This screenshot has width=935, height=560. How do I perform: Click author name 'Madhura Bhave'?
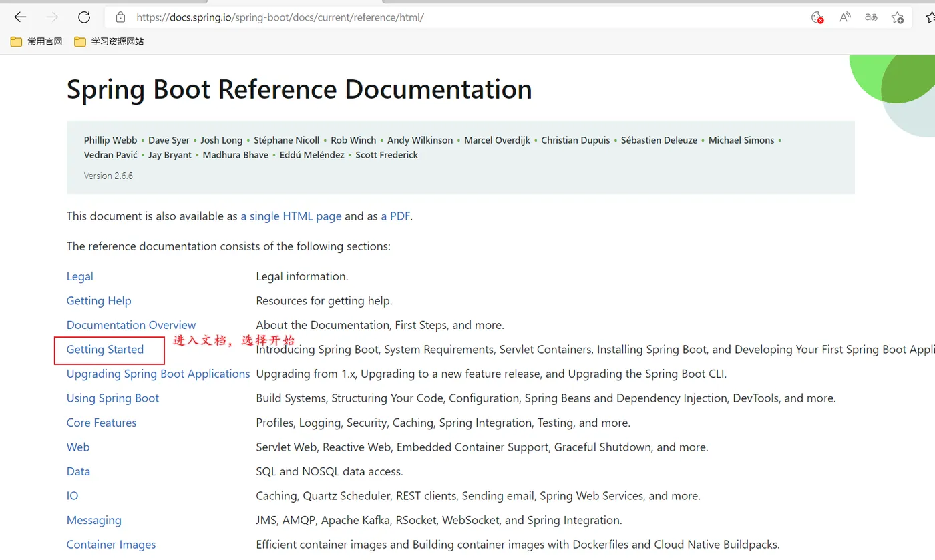pos(236,155)
